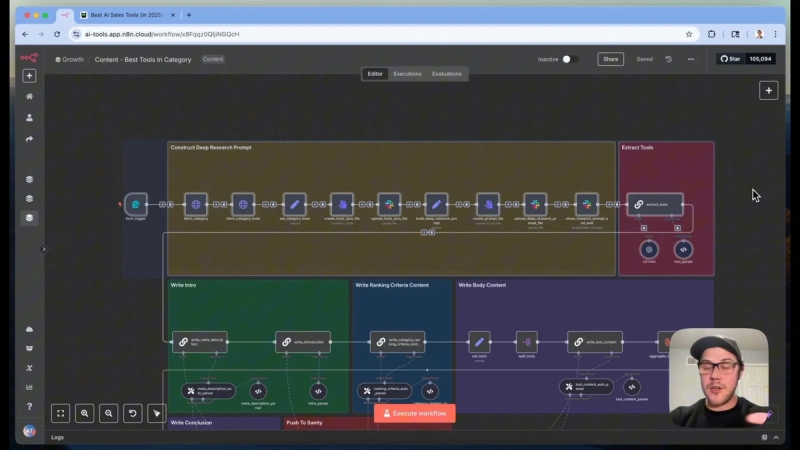Viewport: 800px width, 450px height.
Task: Open the Growth project breadcrumb
Action: pos(69,60)
